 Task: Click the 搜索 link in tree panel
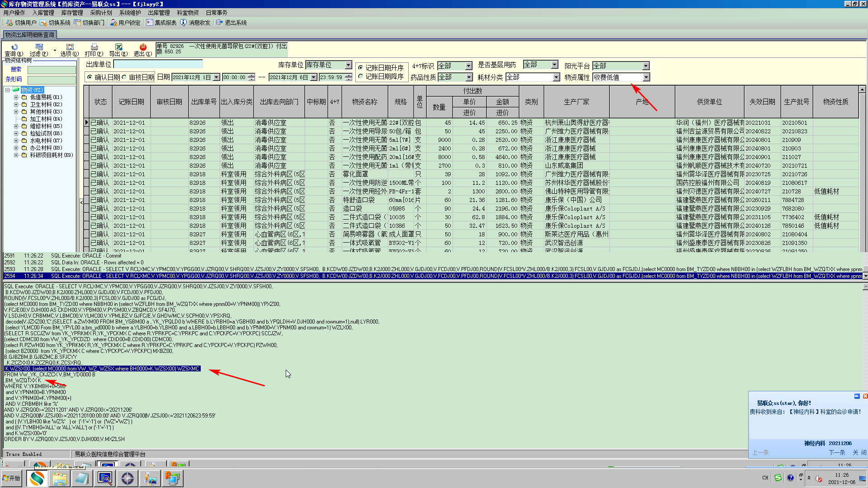(16, 69)
